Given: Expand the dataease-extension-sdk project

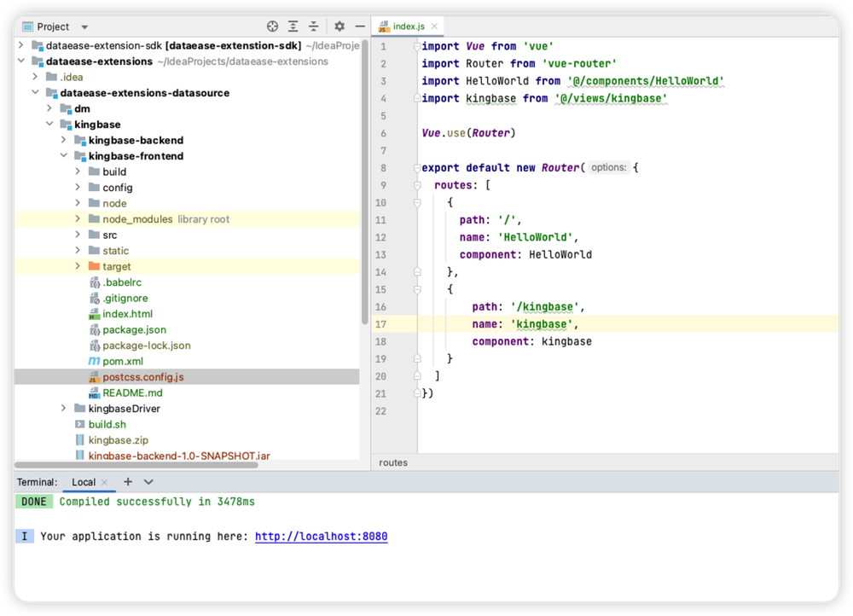Looking at the screenshot, I should pyautogui.click(x=20, y=45).
